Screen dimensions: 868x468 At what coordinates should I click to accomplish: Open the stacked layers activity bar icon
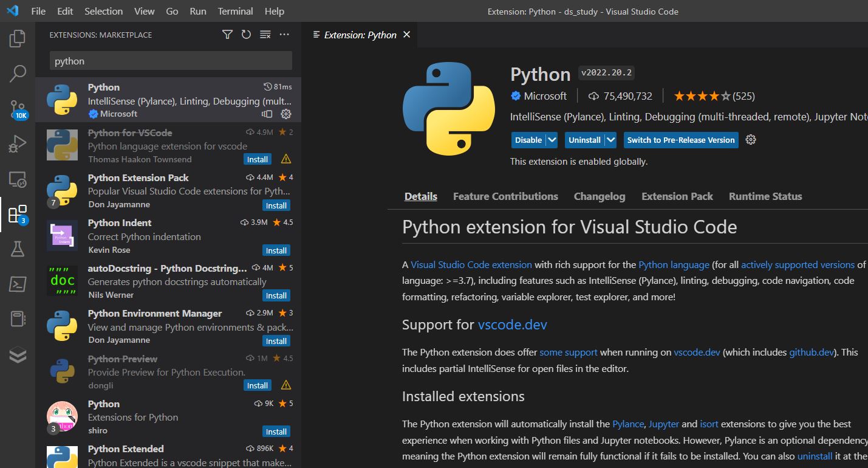coord(18,354)
